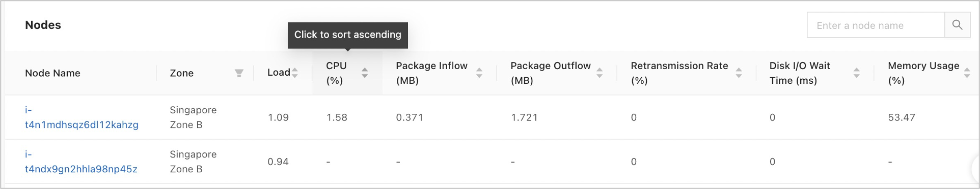Click the search magnifier icon

(957, 25)
